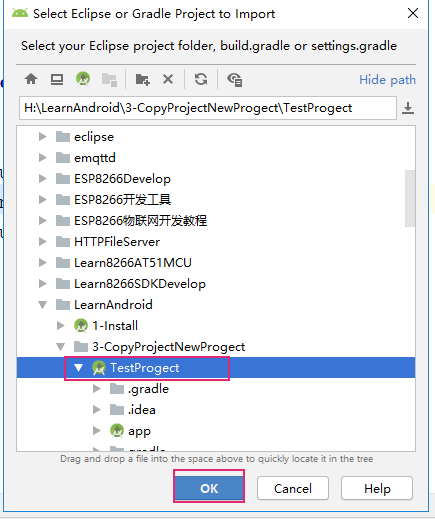Collapse the LearnAndroid folder
The height and width of the screenshot is (519, 435).
click(42, 305)
